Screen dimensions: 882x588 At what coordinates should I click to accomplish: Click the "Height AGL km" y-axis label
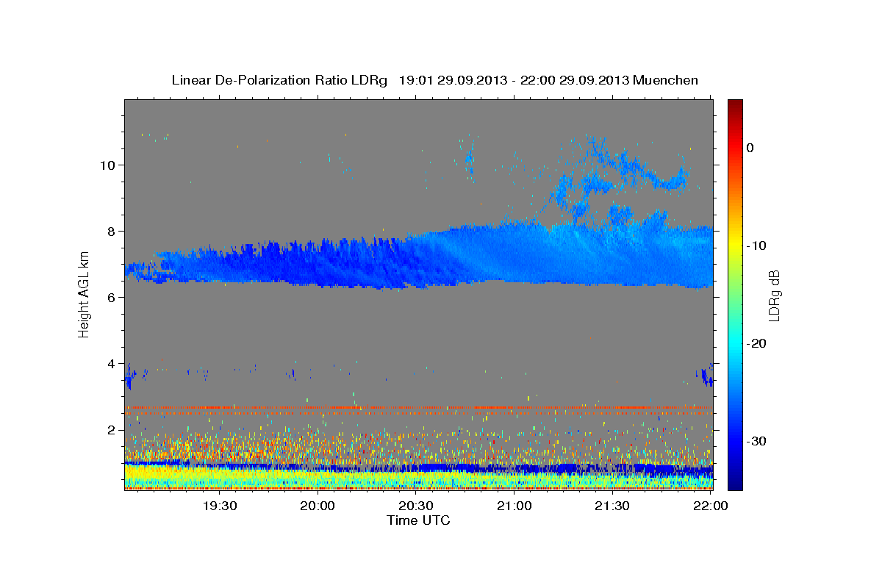[x=84, y=295]
